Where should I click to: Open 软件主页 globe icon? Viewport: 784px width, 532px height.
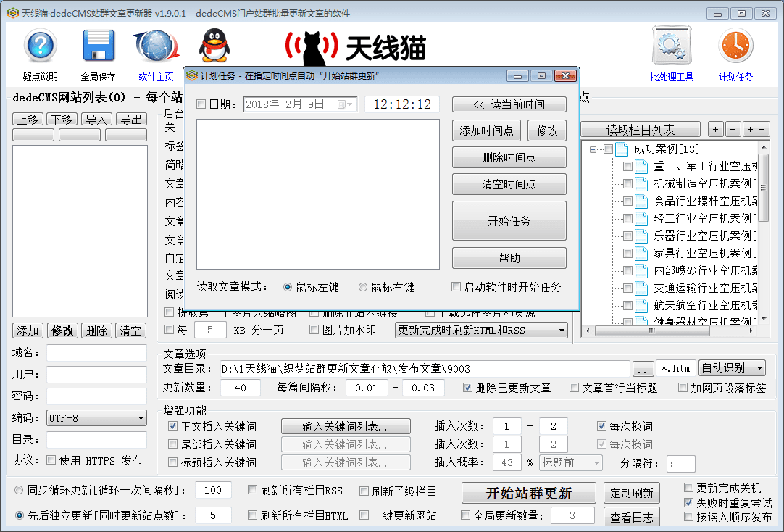pyautogui.click(x=157, y=46)
